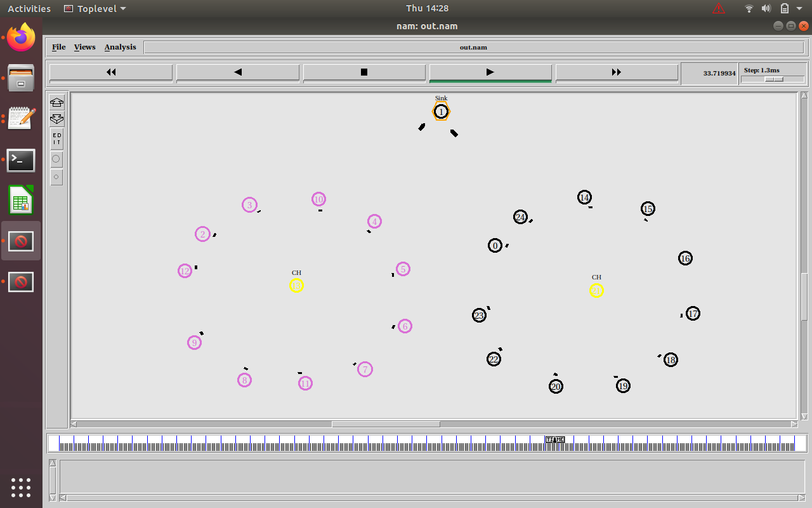This screenshot has width=812, height=508.
Task: Open LibreOffice Calc from the dock
Action: [21, 201]
